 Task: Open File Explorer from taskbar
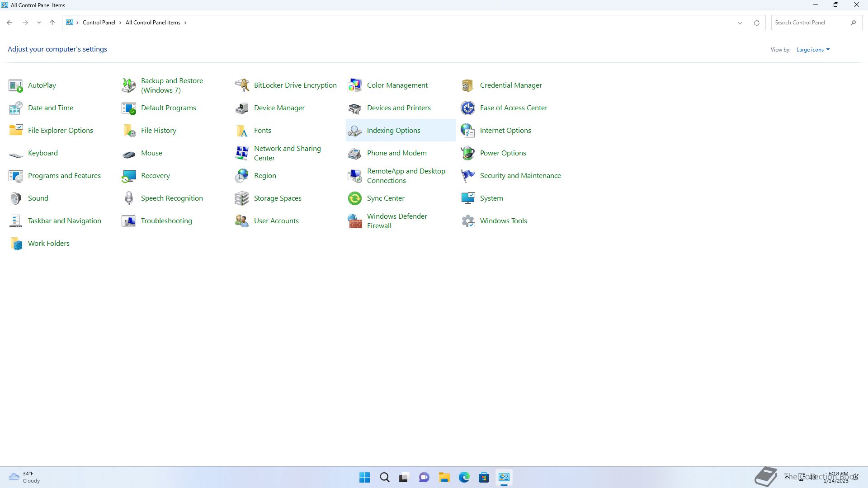coord(444,478)
